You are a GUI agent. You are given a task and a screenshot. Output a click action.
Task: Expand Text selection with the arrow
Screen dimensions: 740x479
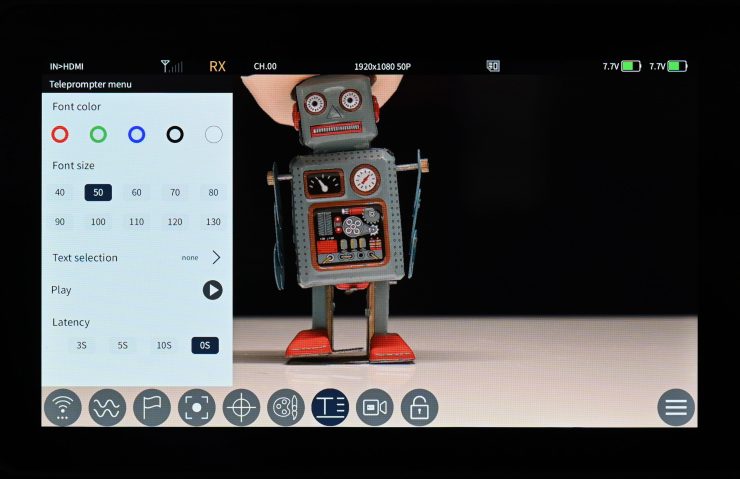[215, 257]
